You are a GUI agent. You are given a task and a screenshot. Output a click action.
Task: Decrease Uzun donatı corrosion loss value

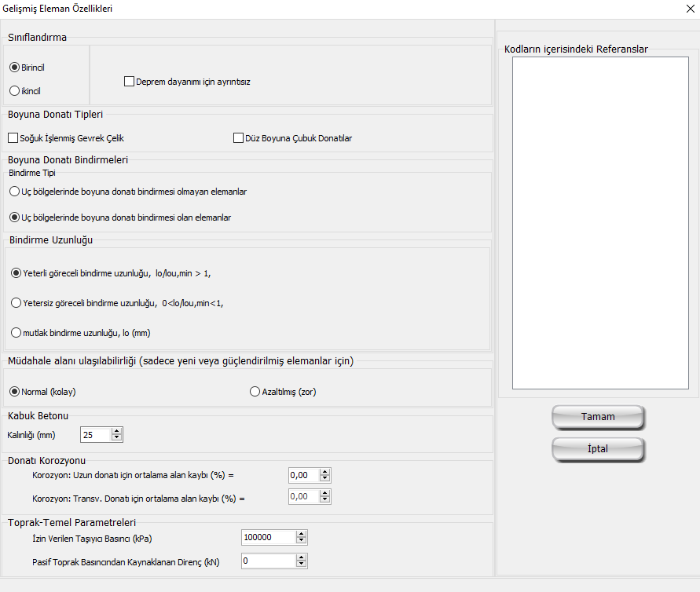325,478
